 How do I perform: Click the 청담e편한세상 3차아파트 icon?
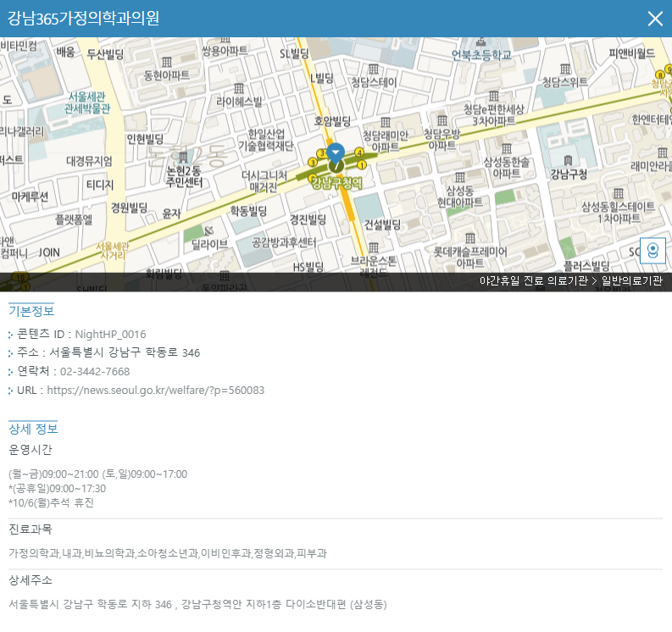[x=494, y=96]
